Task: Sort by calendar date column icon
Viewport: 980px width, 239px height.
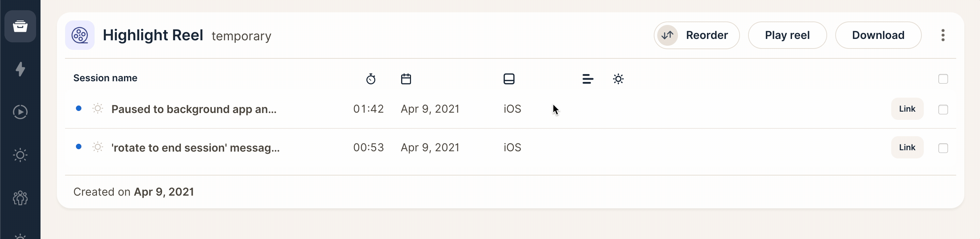Action: coord(406,79)
